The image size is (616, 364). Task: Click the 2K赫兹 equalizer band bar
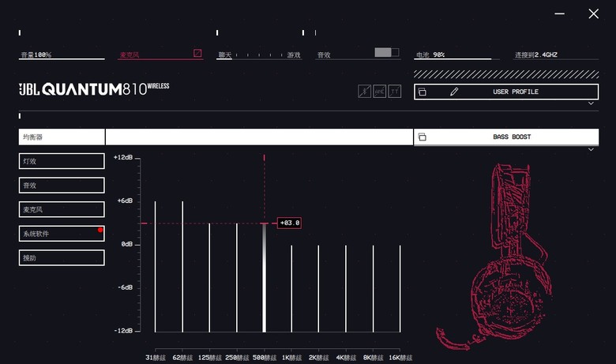coord(318,289)
